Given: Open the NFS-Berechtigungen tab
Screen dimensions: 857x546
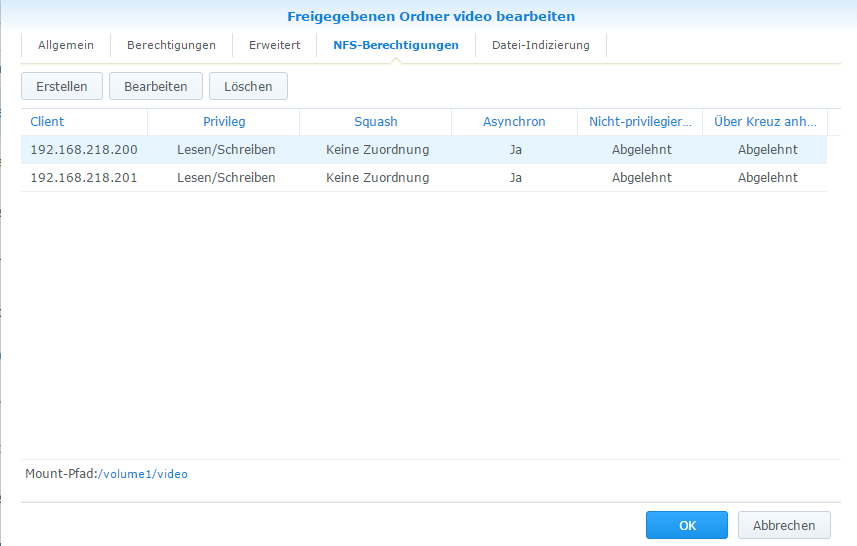Looking at the screenshot, I should (396, 45).
